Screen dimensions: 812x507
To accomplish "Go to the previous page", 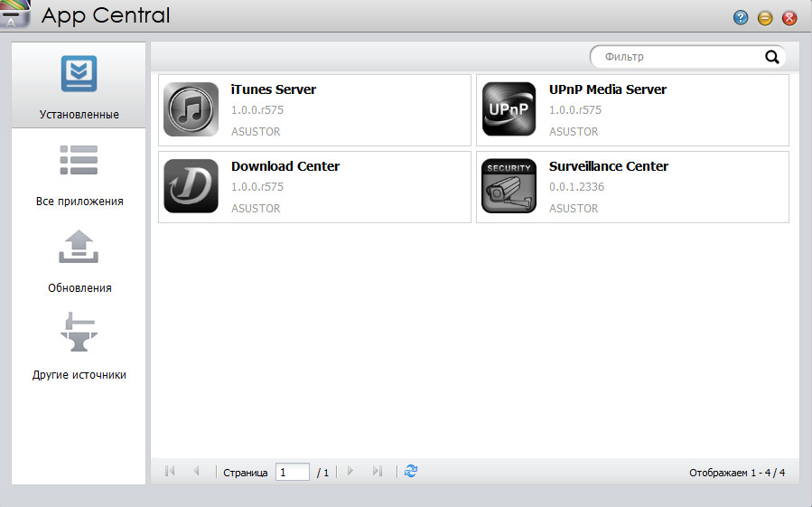I will (196, 472).
